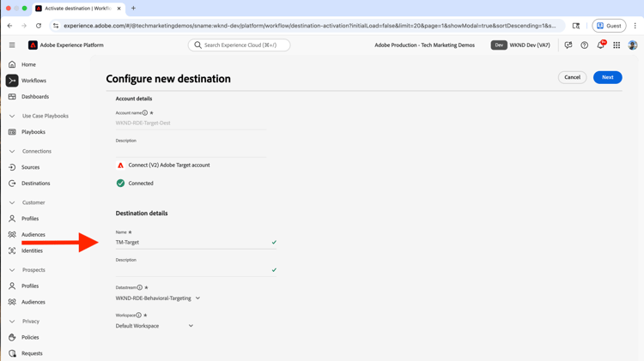Collapse the Connections section
644x361 pixels.
click(x=12, y=151)
